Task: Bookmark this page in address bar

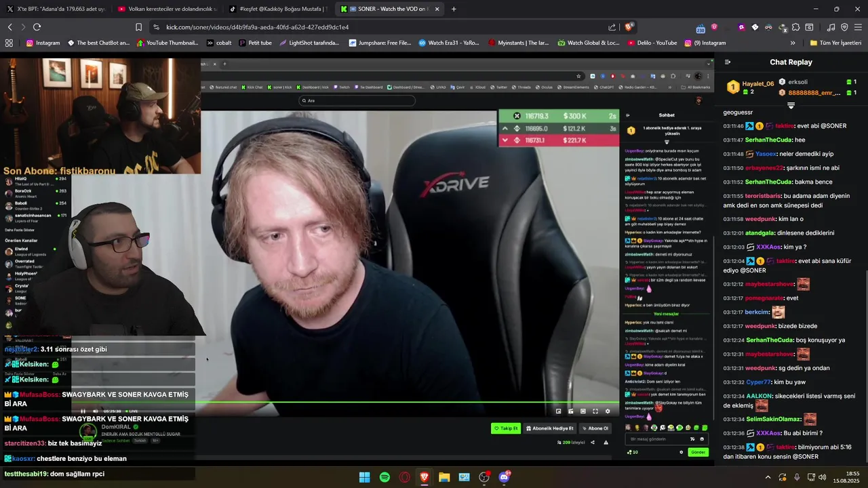Action: (138, 27)
